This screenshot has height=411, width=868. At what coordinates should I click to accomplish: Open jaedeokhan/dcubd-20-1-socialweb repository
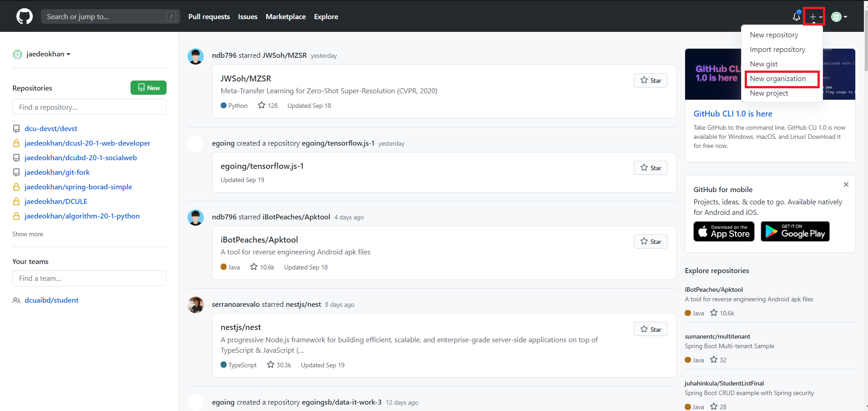coord(81,158)
